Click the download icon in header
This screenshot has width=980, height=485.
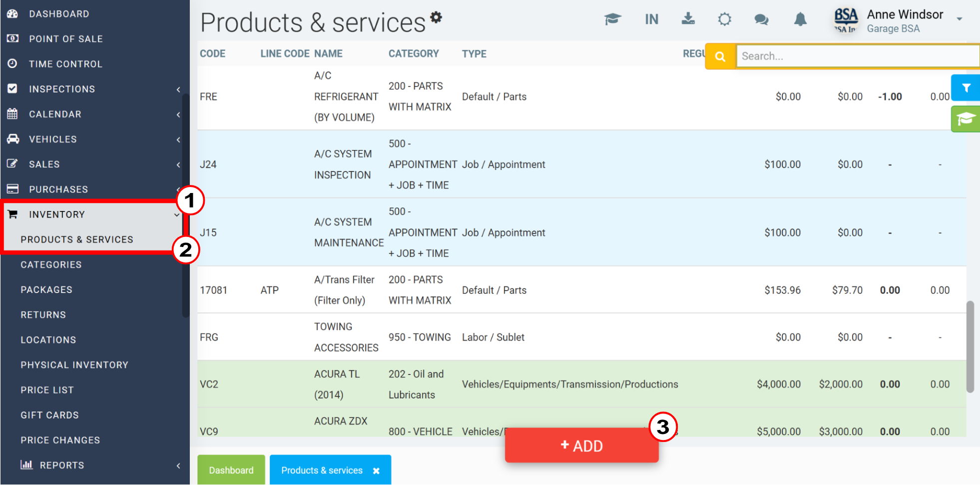click(688, 19)
